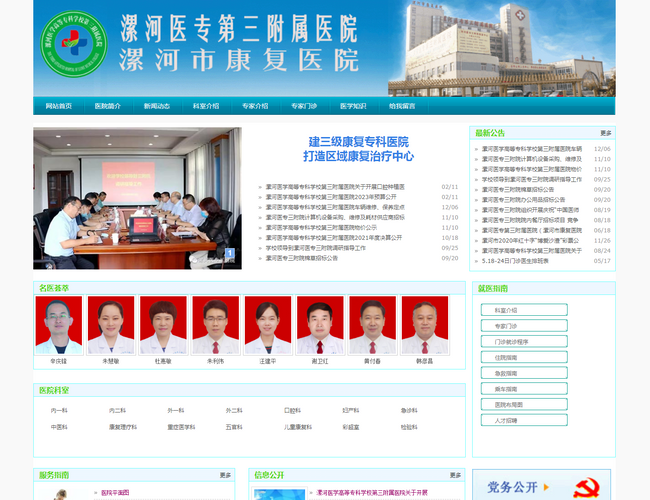
Task: Expand 更多 in the 信息公开 section
Action: coord(455,475)
